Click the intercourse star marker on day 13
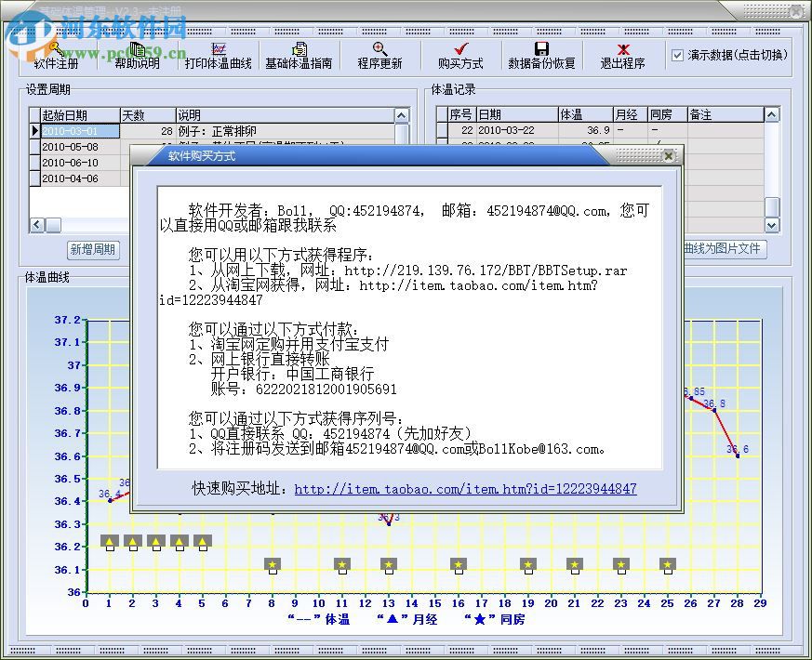 coord(389,565)
